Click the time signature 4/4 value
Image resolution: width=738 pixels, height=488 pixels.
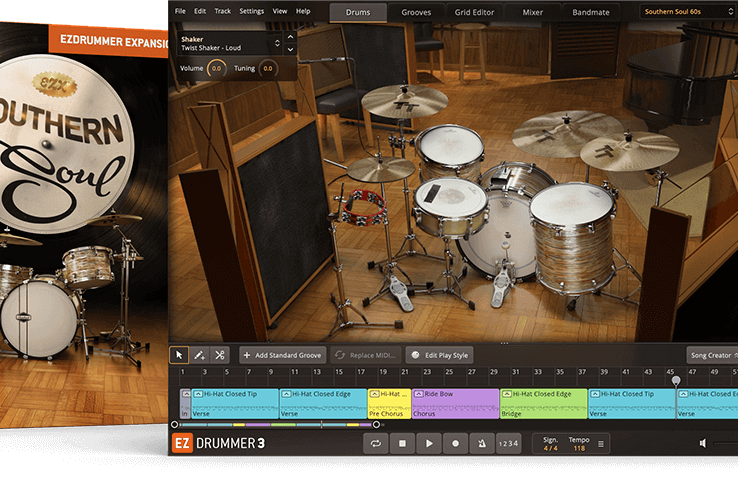[550, 448]
